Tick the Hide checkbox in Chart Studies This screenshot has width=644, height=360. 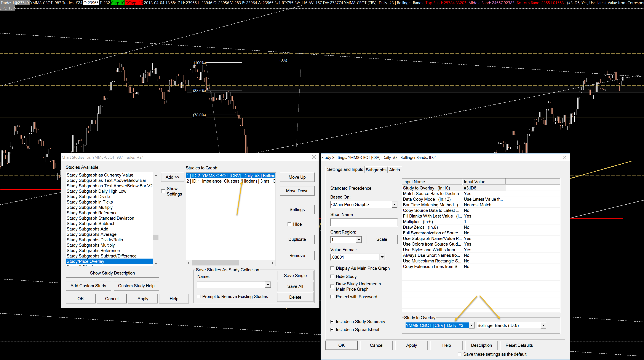(x=289, y=224)
